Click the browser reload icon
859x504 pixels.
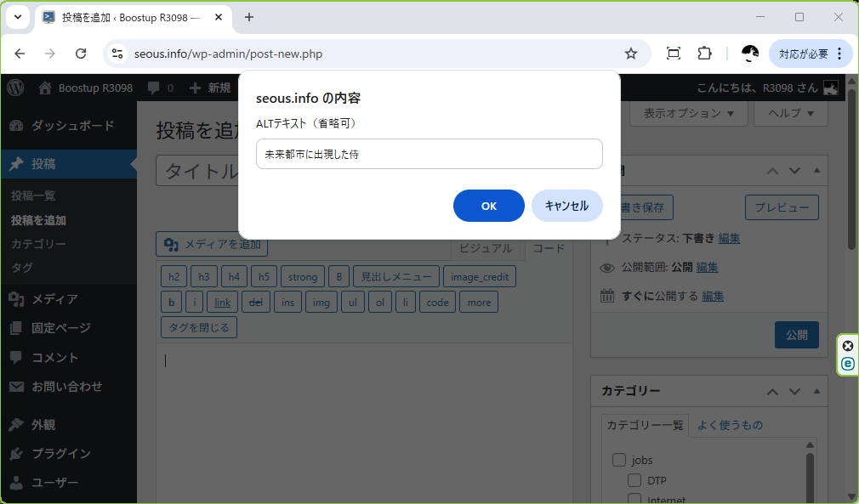pos(81,54)
